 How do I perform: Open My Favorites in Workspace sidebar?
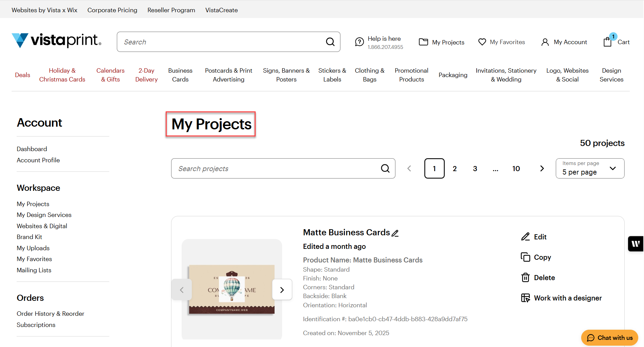34,259
